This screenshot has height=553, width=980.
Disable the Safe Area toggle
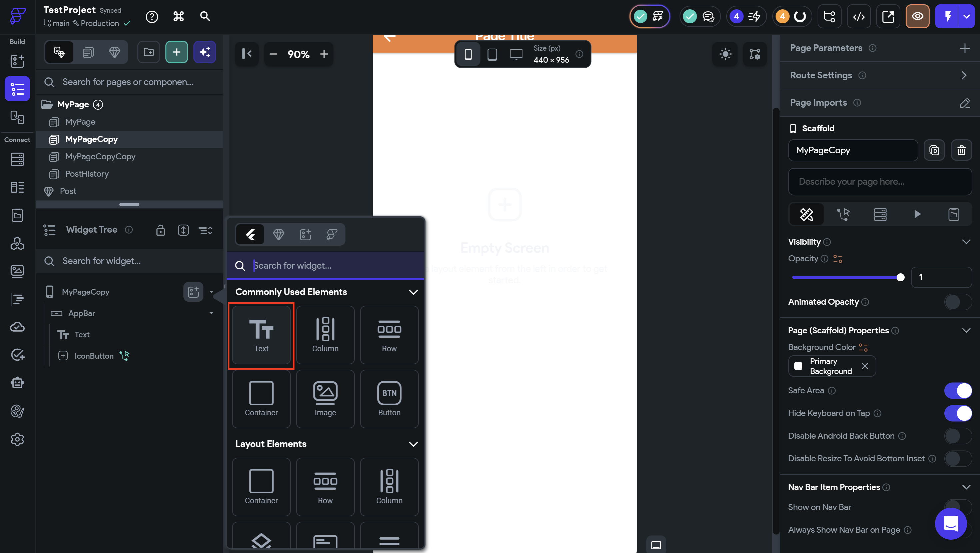point(957,391)
